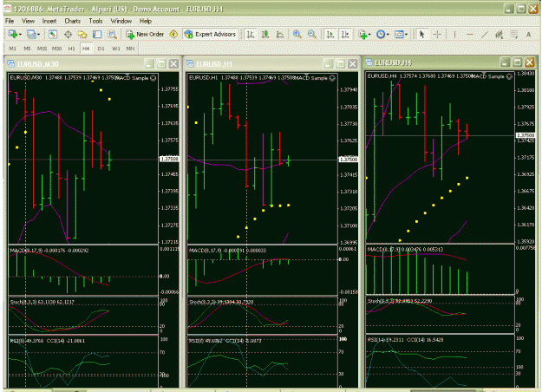Expand the New Chart dropdown arrow
The height and width of the screenshot is (392, 542).
pyautogui.click(x=20, y=35)
